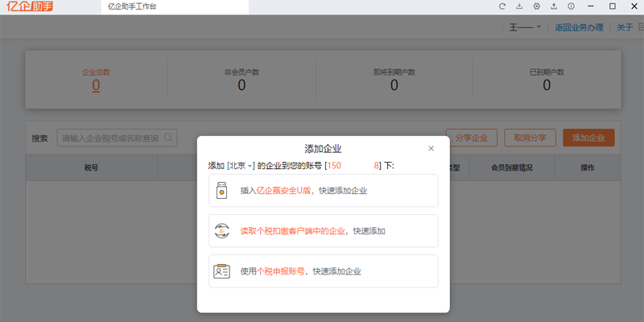Open the 关于 link
The height and width of the screenshot is (322, 644).
tap(625, 27)
